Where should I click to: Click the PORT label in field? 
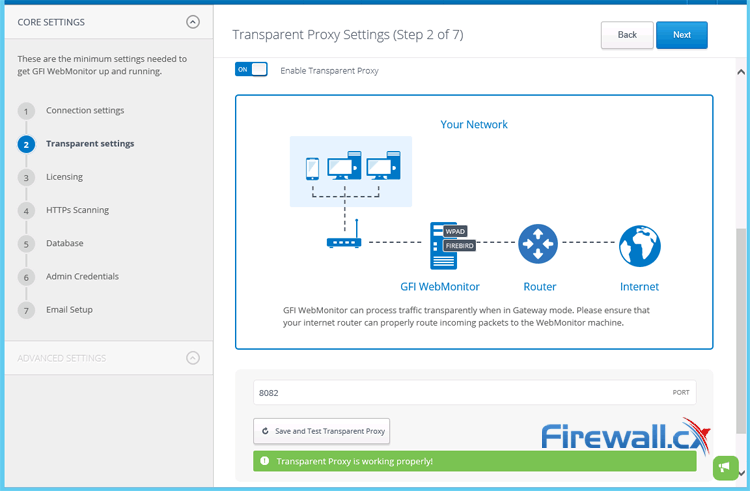pyautogui.click(x=681, y=393)
